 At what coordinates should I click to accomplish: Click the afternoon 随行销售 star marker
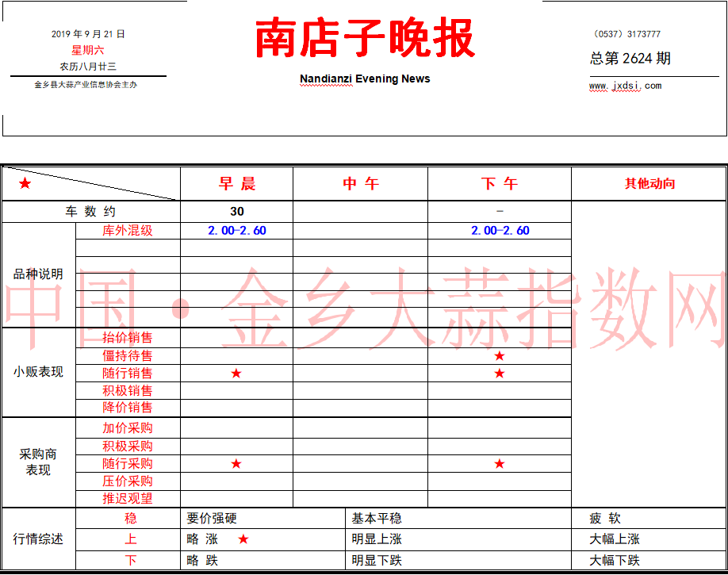tap(500, 374)
